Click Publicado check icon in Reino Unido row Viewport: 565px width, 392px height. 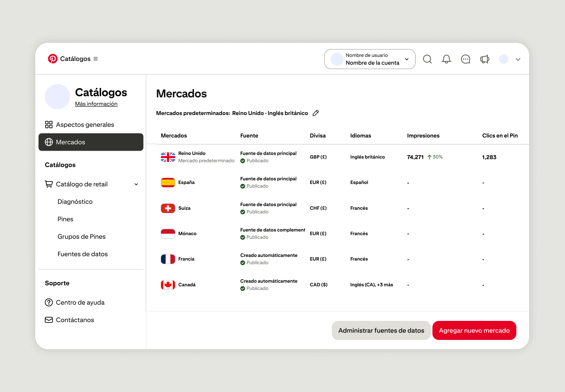click(x=243, y=161)
